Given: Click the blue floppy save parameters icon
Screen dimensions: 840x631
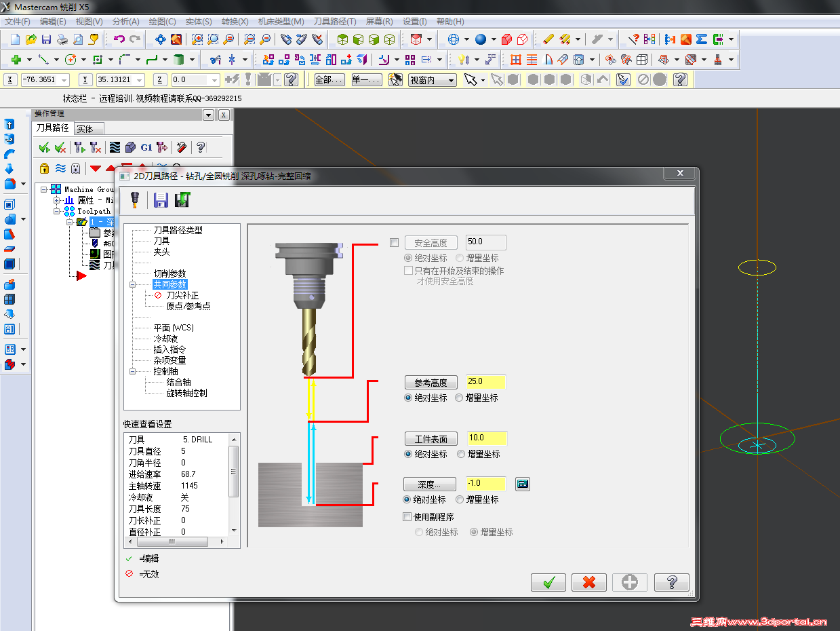Looking at the screenshot, I should [x=161, y=199].
